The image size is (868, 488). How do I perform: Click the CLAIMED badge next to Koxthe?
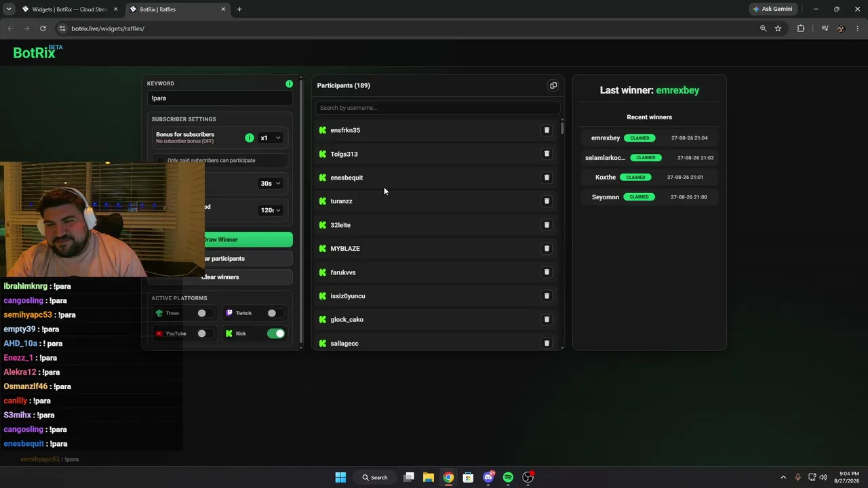pos(635,178)
